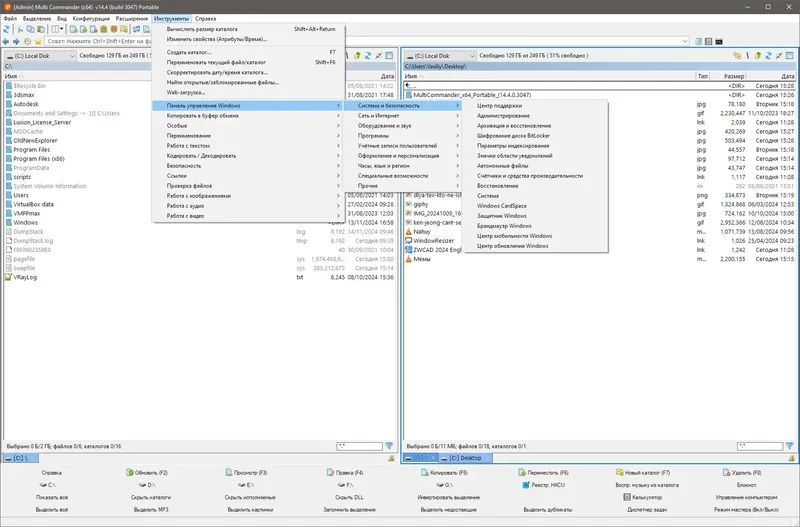Open the favorites star icon
Screen dimensions: 800x527
(x=38, y=41)
